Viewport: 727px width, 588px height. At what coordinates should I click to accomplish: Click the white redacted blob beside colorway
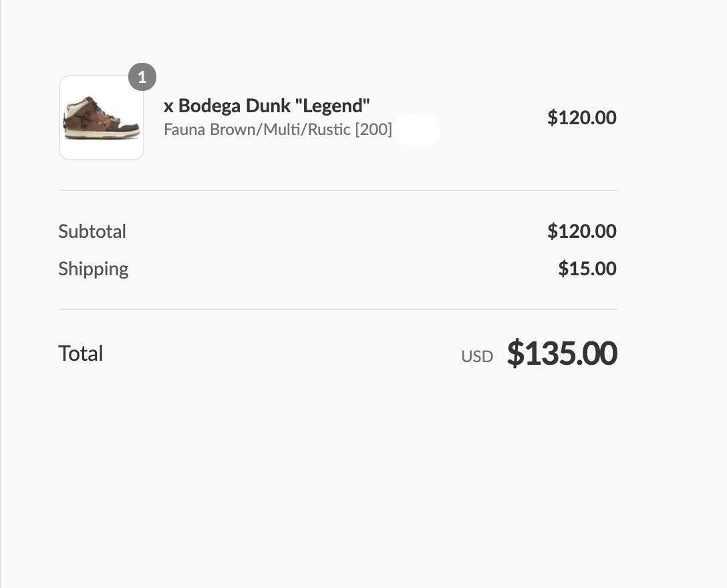coord(416,130)
